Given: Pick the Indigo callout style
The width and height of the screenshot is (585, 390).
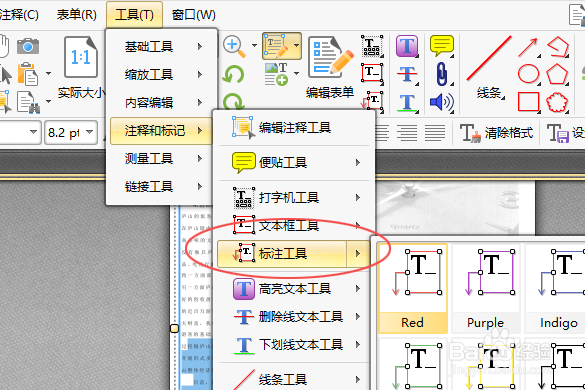Looking at the screenshot, I should (556, 288).
